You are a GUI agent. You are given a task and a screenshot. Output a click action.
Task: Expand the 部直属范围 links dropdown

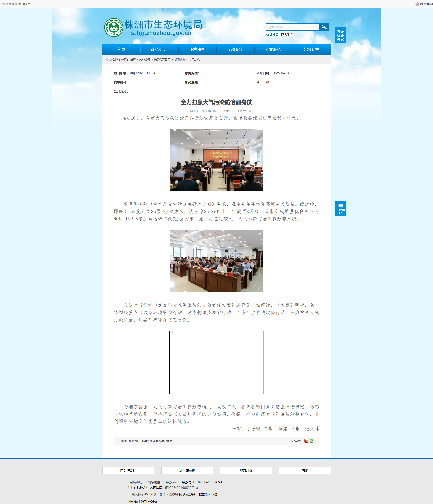(187, 470)
